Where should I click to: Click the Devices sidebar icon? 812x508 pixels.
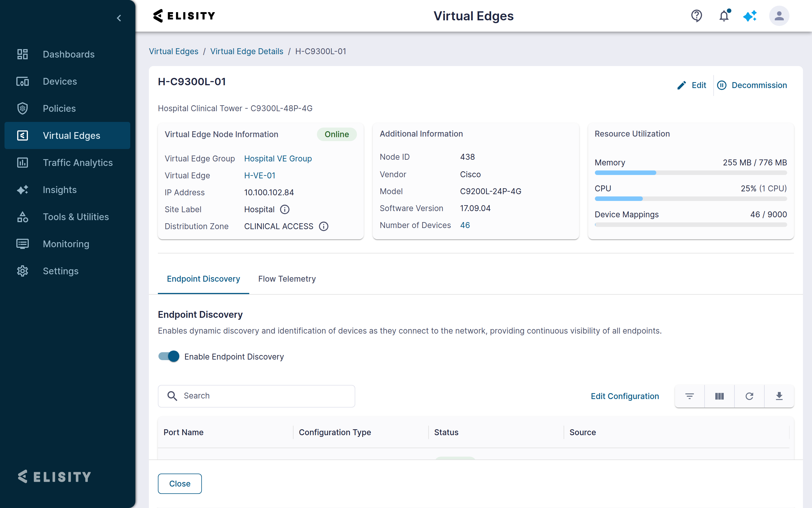pyautogui.click(x=23, y=81)
